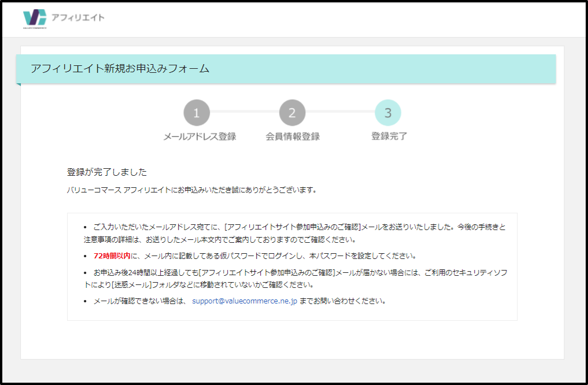Click the thank-you message under the heading
The width and height of the screenshot is (588, 385).
coord(191,190)
